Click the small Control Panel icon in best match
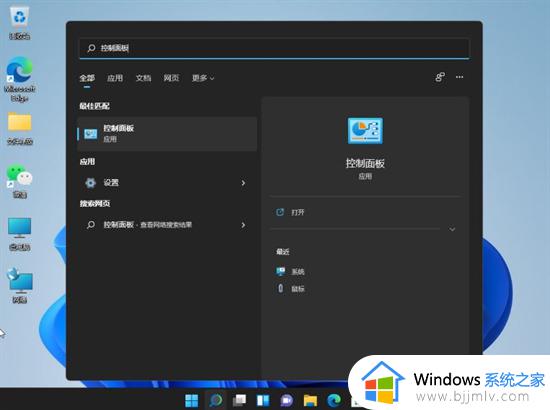Viewport: 550px width, 410px height. coord(90,134)
